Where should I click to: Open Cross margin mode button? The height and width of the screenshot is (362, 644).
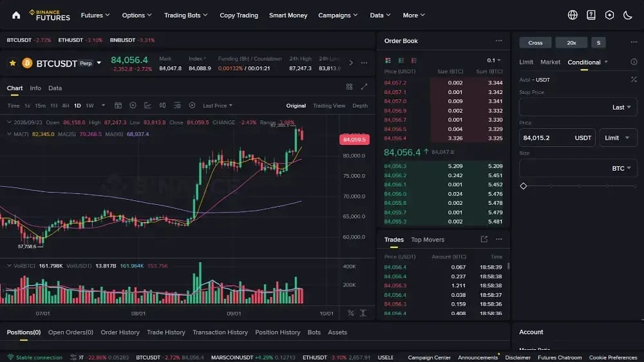pyautogui.click(x=535, y=43)
